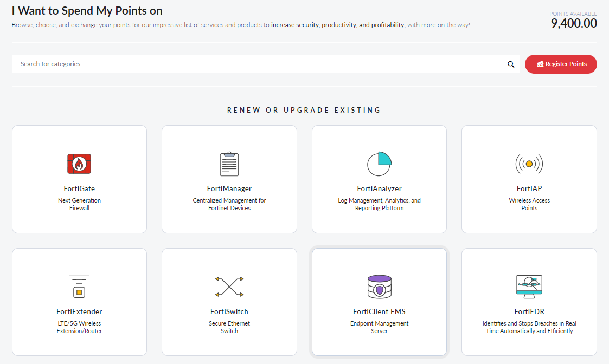Select the FortiClient EMS database icon

pyautogui.click(x=379, y=287)
